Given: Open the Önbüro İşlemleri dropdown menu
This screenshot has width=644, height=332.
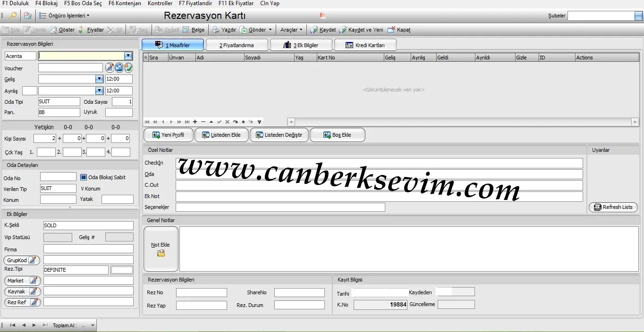Looking at the screenshot, I should pyautogui.click(x=63, y=16).
